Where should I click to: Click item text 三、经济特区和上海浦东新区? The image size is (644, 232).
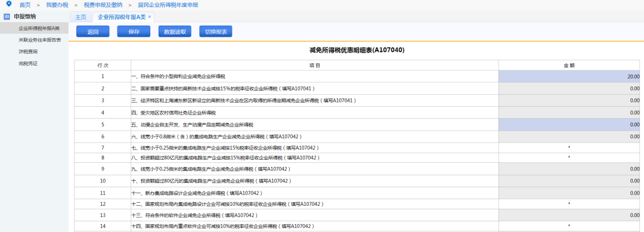(x=243, y=101)
